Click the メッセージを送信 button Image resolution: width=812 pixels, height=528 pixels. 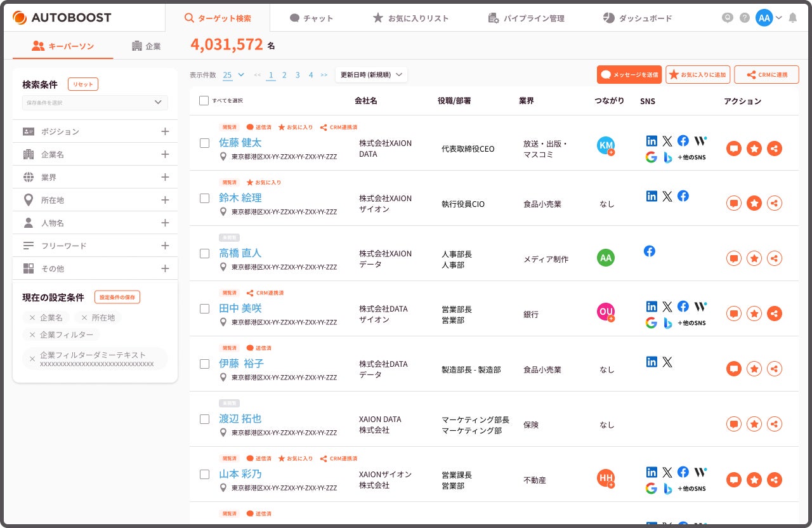629,75
